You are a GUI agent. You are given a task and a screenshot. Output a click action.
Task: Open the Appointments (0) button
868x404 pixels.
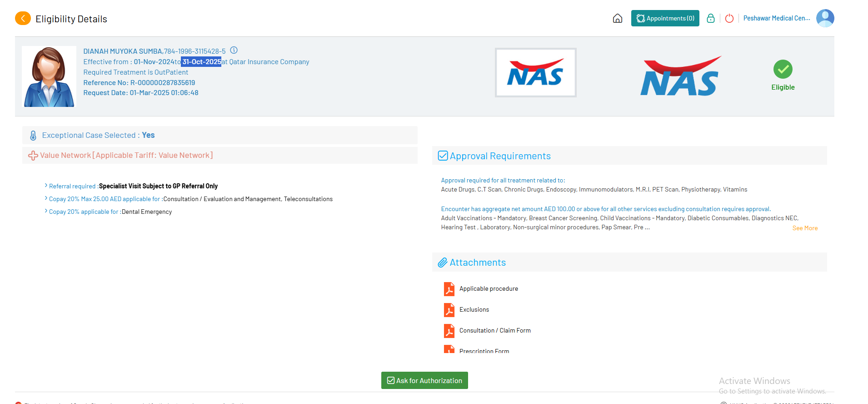tap(665, 18)
